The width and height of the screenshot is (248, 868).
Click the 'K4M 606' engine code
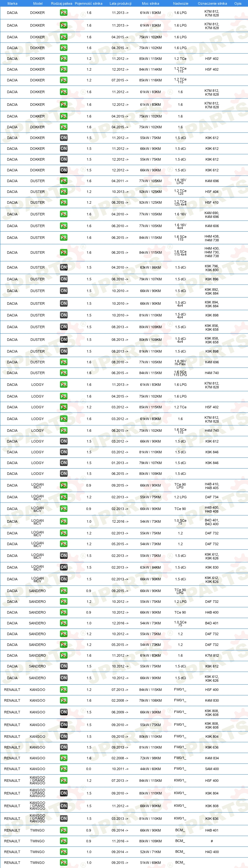click(212, 226)
